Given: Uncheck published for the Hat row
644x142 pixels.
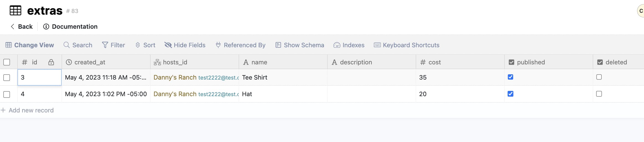Looking at the screenshot, I should 510,94.
